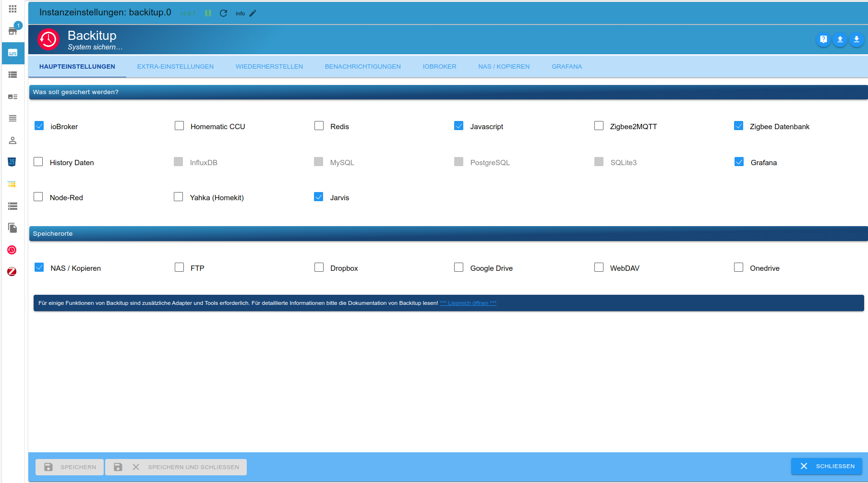Image resolution: width=868 pixels, height=483 pixels.
Task: Enable the Dropbox storage checkbox
Action: [x=319, y=267]
